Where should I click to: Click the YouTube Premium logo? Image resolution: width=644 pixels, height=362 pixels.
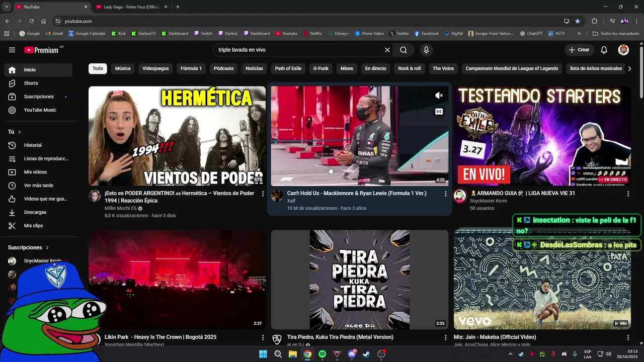[41, 50]
